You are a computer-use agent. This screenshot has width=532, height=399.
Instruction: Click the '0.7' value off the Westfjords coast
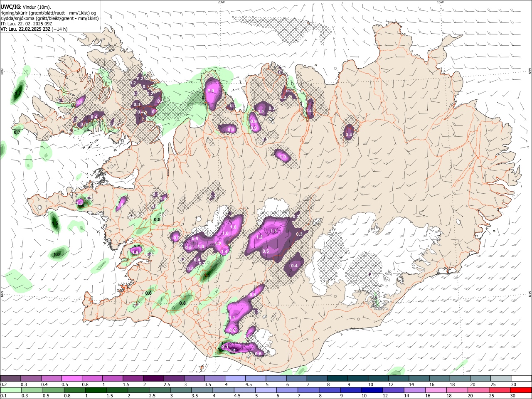click(x=17, y=132)
